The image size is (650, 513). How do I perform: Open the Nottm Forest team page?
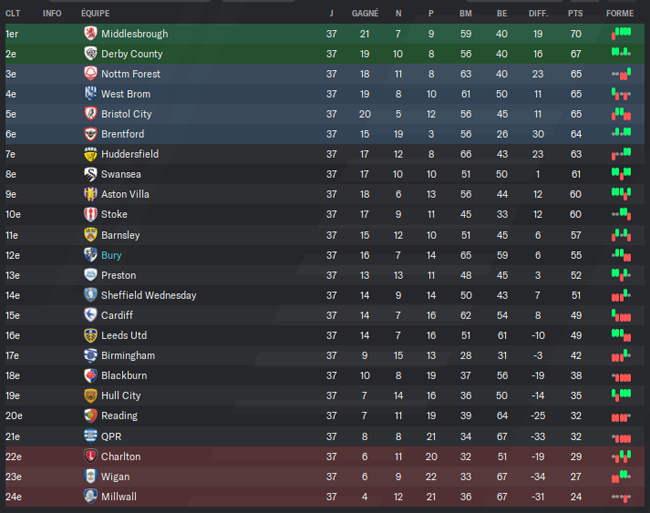pos(131,74)
